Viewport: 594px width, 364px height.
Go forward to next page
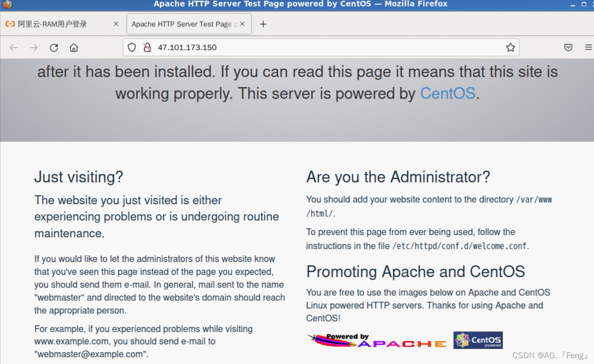pos(34,48)
